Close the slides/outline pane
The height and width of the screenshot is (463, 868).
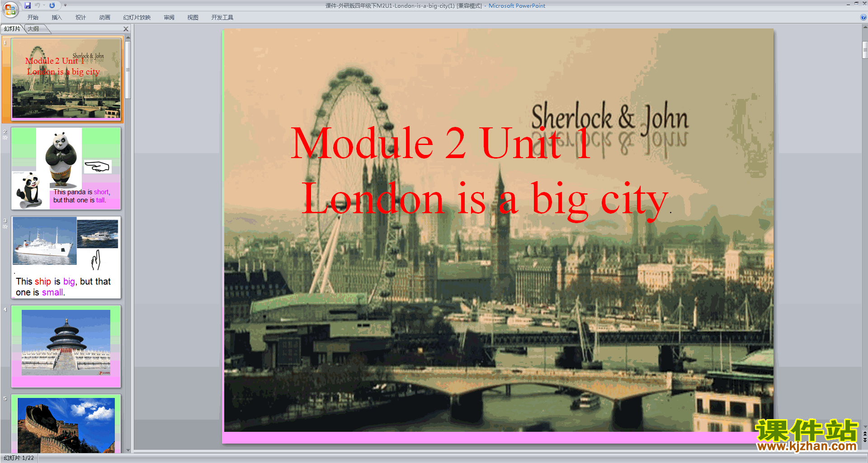(126, 29)
